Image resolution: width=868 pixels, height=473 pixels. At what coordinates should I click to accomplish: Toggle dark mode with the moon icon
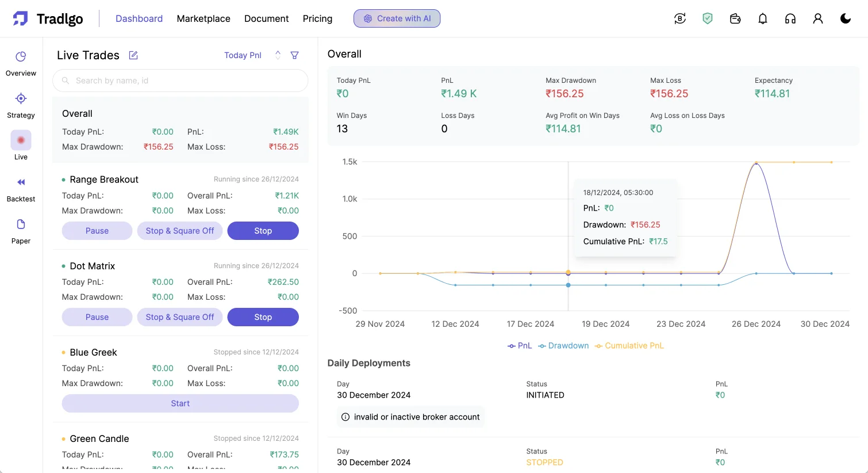[846, 18]
